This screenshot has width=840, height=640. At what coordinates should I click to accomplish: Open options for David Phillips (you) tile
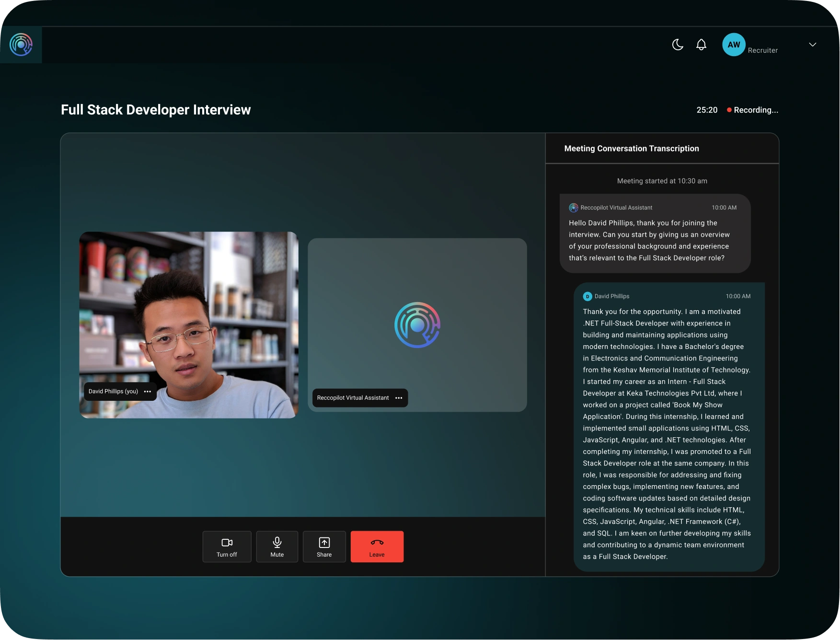point(148,392)
